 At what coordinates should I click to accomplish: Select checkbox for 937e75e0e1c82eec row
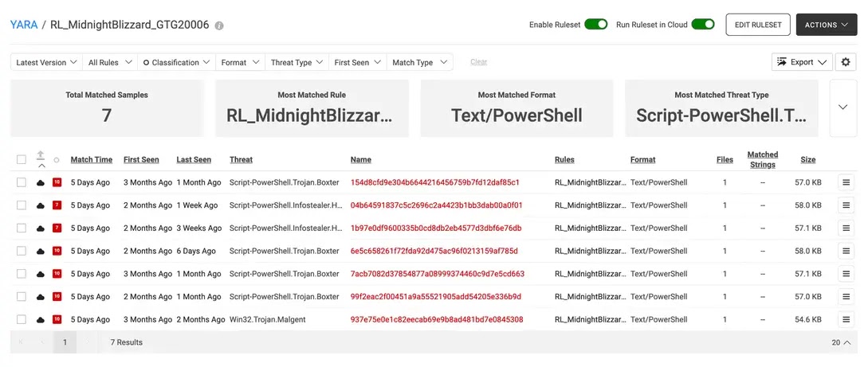point(21,319)
